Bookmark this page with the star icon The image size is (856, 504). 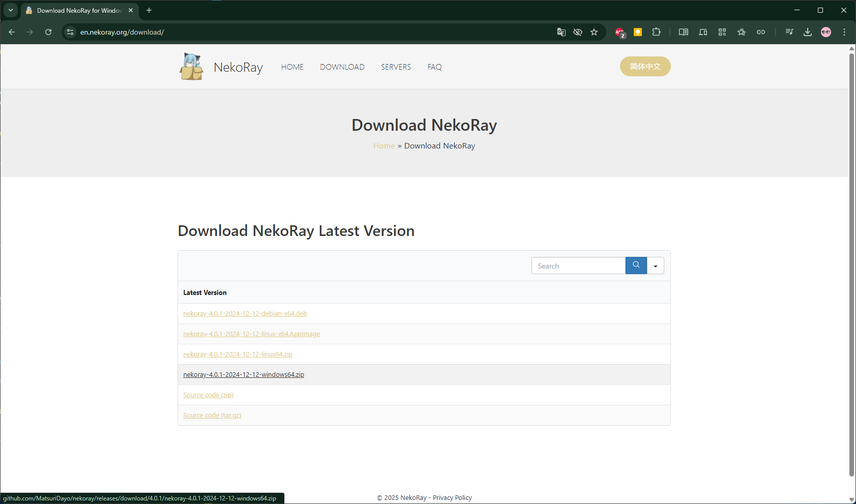pos(594,32)
